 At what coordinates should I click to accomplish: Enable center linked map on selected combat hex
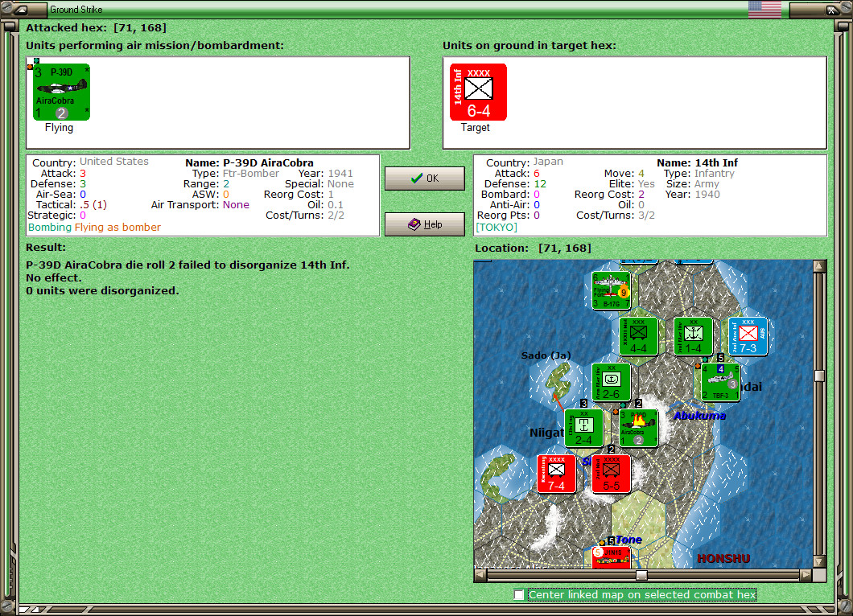coord(519,595)
